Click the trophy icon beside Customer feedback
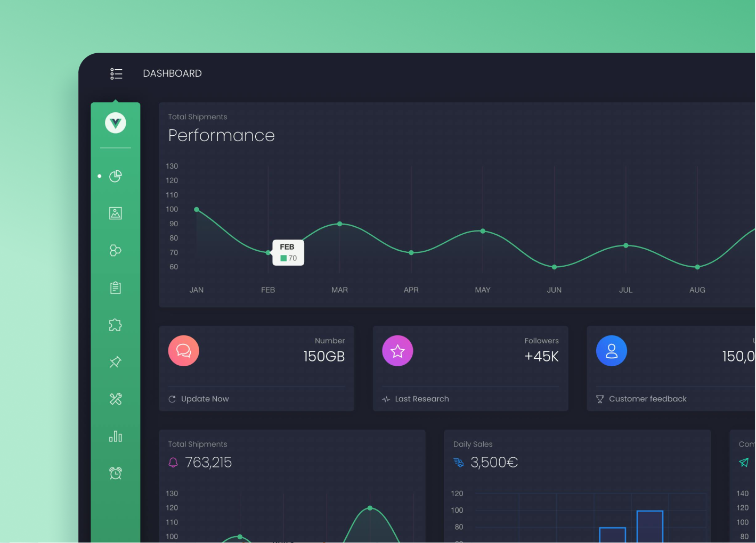 coord(600,399)
